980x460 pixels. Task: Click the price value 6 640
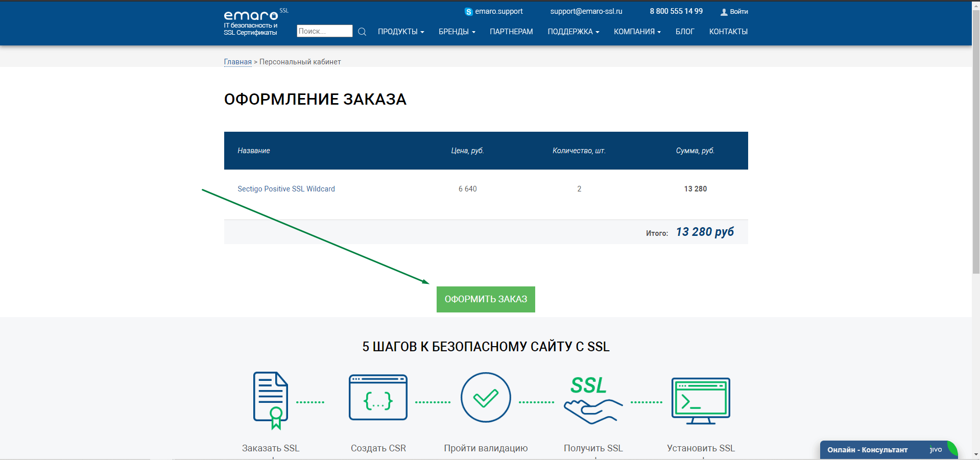pos(467,189)
